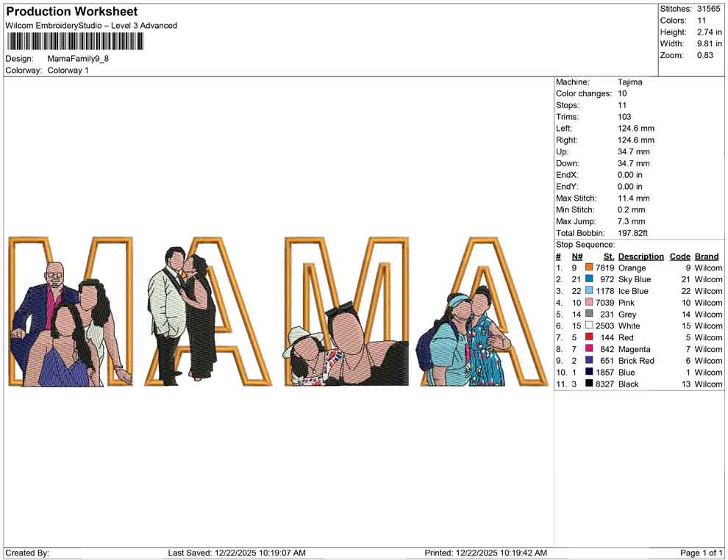Choose the Black thread color swatch
Viewport: 728px width, 560px height.
(589, 383)
